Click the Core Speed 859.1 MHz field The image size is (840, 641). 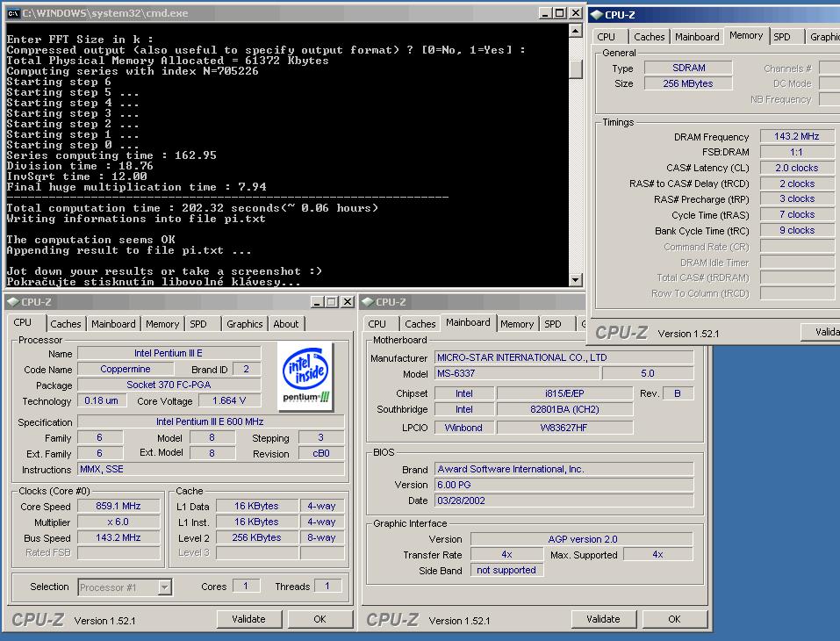pyautogui.click(x=118, y=507)
